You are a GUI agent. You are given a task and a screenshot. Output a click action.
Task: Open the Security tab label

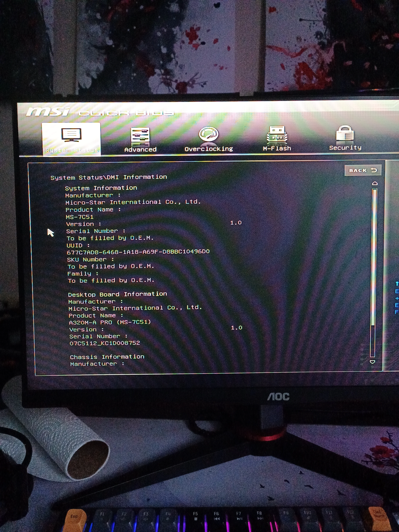345,148
